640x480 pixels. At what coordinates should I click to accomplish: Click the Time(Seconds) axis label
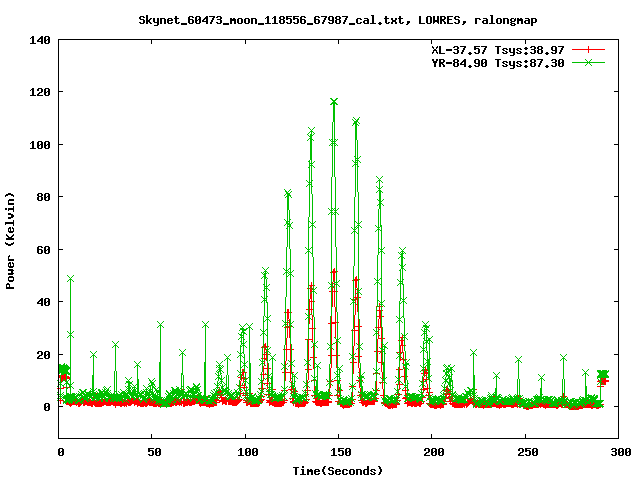338,471
